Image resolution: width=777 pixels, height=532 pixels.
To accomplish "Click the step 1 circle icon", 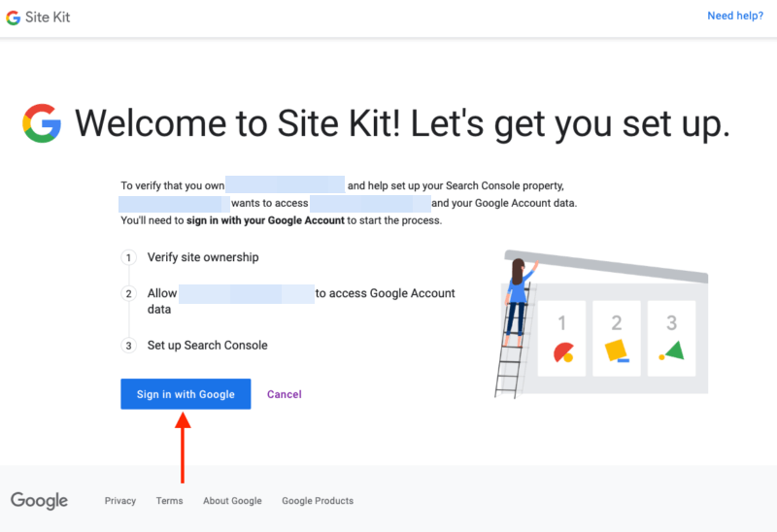I will tap(128, 258).
